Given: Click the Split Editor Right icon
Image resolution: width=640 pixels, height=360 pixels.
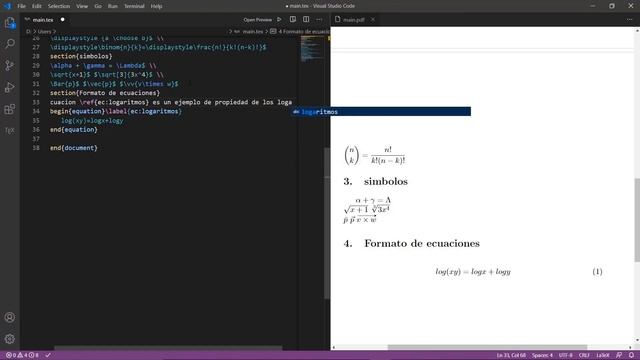Looking at the screenshot, I should coord(306,20).
